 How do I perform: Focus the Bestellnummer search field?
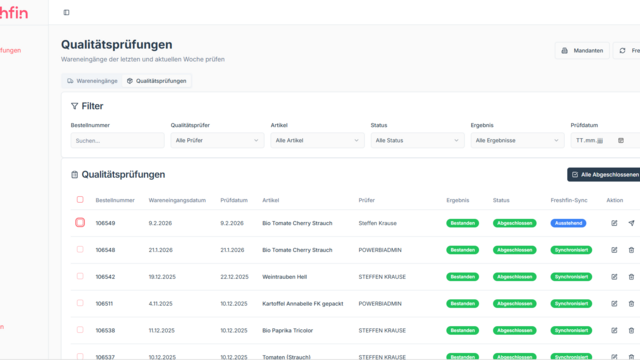pyautogui.click(x=118, y=140)
